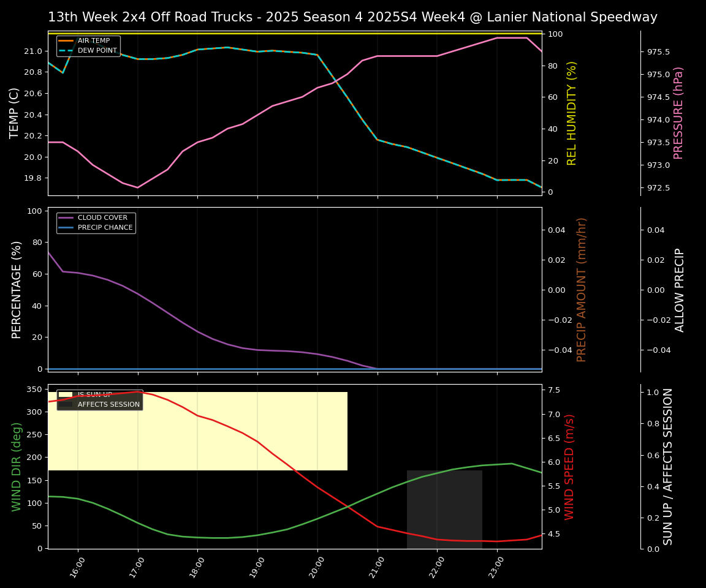Image resolution: width=706 pixels, height=588 pixels.
Task: Click the chart title mentioning Lanier National Speedway
Action: (x=353, y=17)
